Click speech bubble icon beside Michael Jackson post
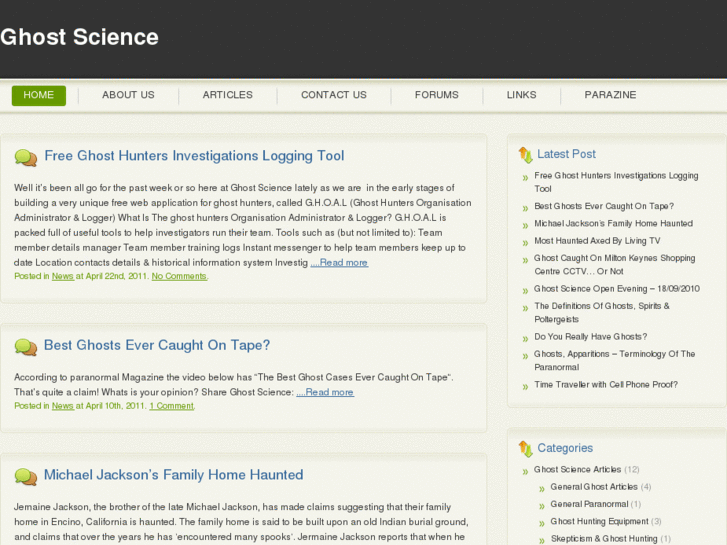Screen dimensions: 727x545 pyautogui.click(x=26, y=476)
